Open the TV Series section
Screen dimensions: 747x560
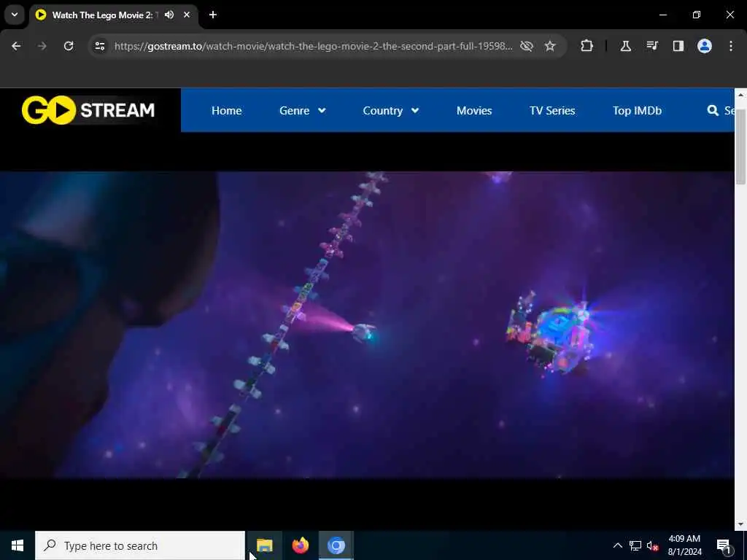pyautogui.click(x=552, y=111)
